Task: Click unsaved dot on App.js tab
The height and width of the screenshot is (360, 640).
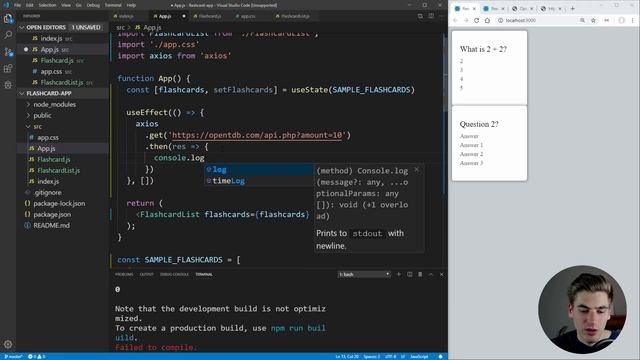Action: click(184, 16)
